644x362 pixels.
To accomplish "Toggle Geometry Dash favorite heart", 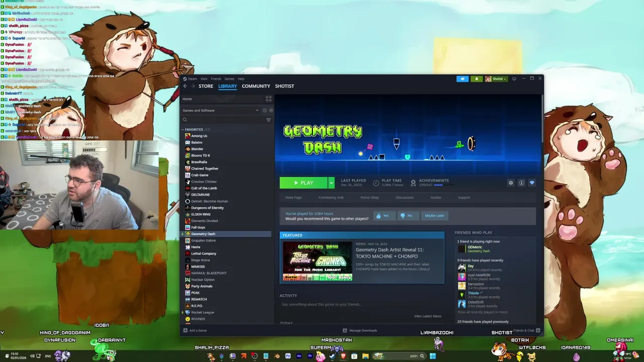I will (532, 183).
